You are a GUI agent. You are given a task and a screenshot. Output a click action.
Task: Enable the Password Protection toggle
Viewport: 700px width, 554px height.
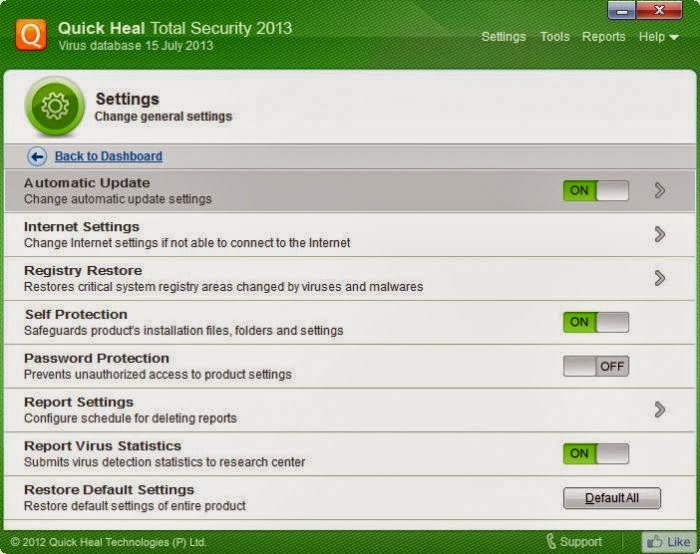pyautogui.click(x=596, y=366)
